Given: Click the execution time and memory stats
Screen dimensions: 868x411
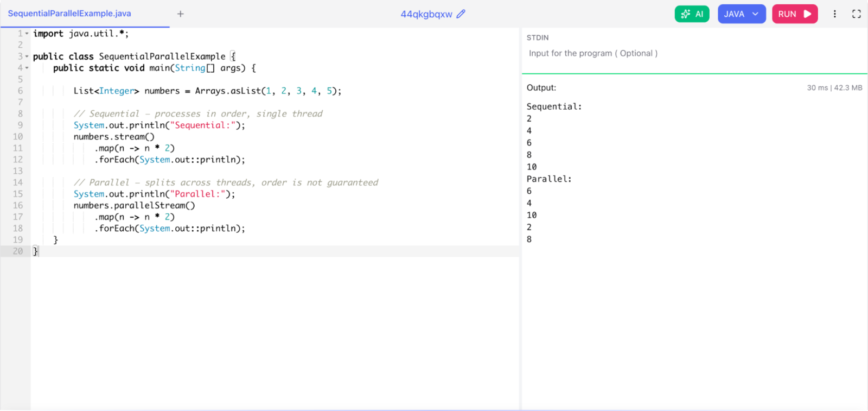Looking at the screenshot, I should pyautogui.click(x=834, y=87).
